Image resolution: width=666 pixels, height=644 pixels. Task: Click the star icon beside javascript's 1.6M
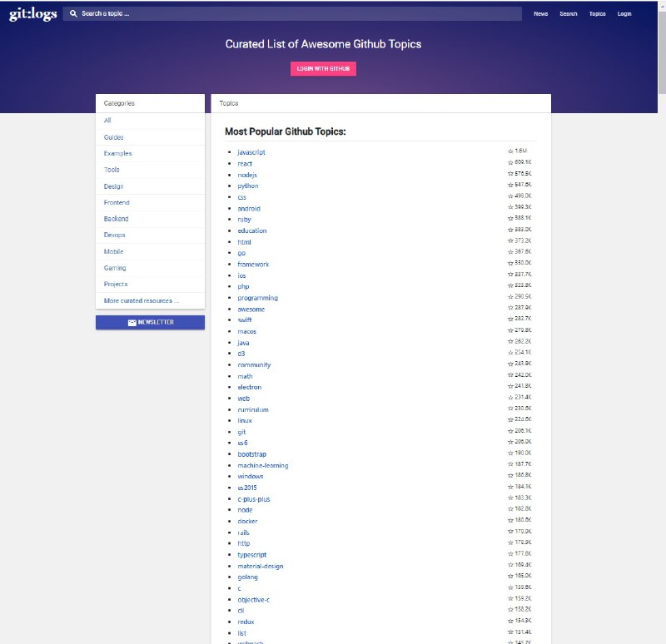pos(510,151)
